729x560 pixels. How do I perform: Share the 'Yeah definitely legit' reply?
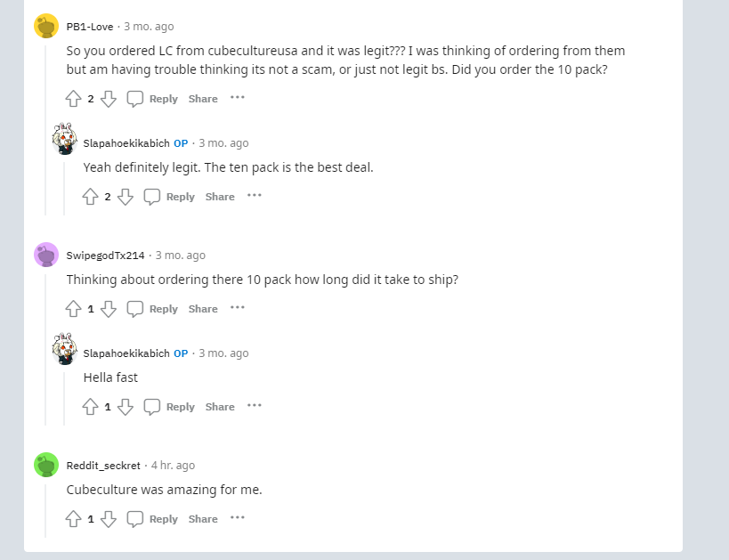click(220, 197)
